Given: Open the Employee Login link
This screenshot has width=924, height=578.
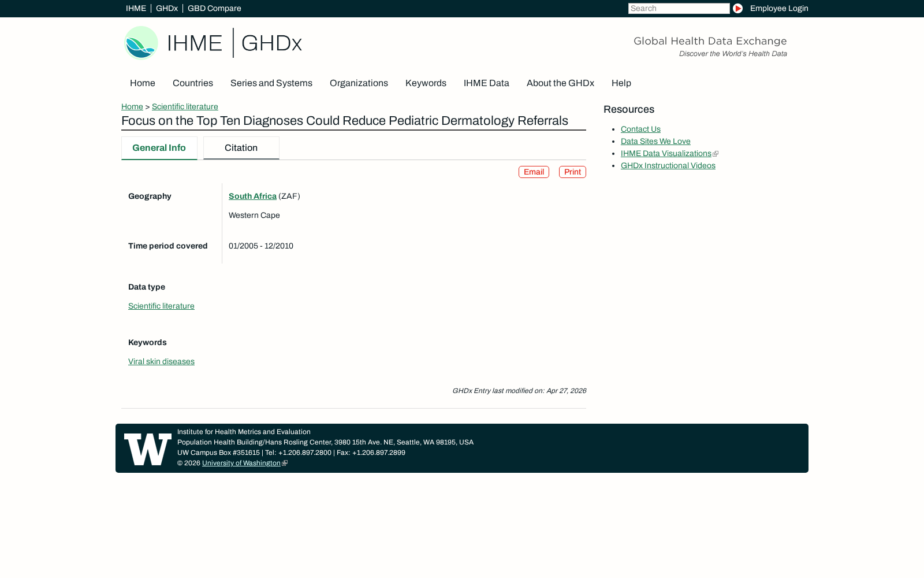Looking at the screenshot, I should tap(779, 9).
